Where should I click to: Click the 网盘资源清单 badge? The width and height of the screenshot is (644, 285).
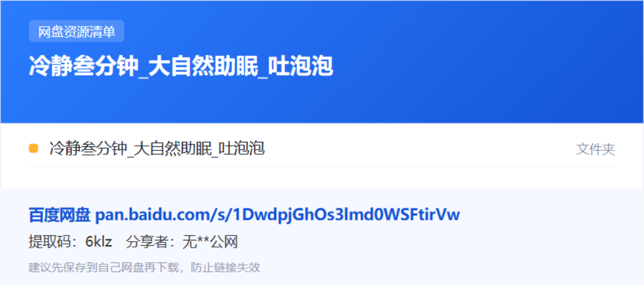click(x=77, y=31)
